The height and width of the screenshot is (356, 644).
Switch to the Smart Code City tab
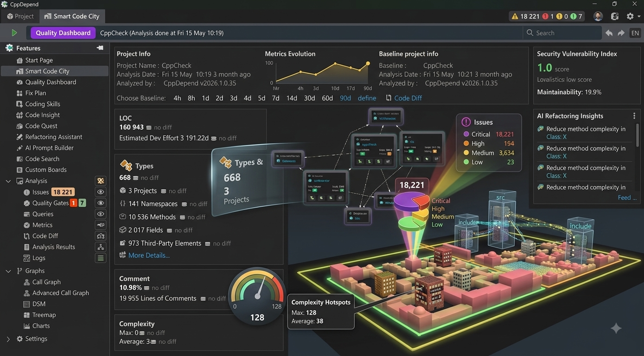pyautogui.click(x=72, y=16)
